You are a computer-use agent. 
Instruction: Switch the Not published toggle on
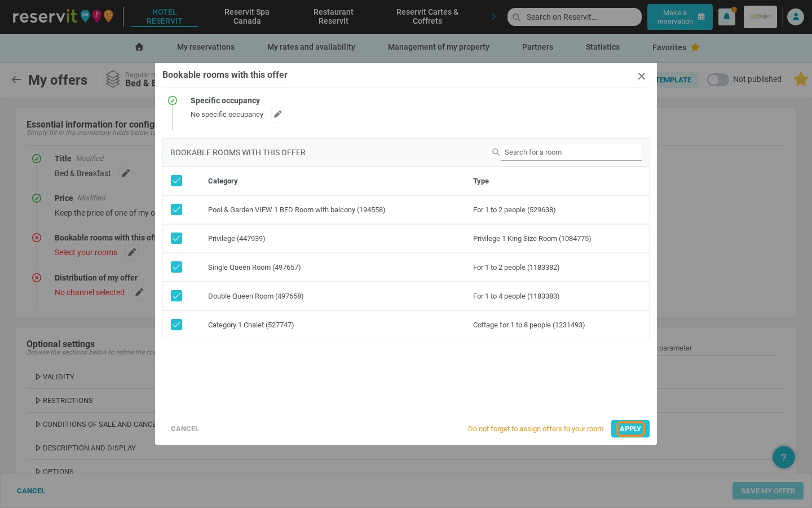(x=718, y=80)
